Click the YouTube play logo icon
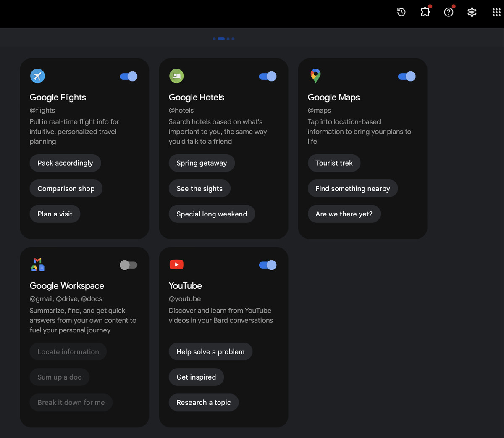Screen dimensions: 504x438 pyautogui.click(x=176, y=264)
